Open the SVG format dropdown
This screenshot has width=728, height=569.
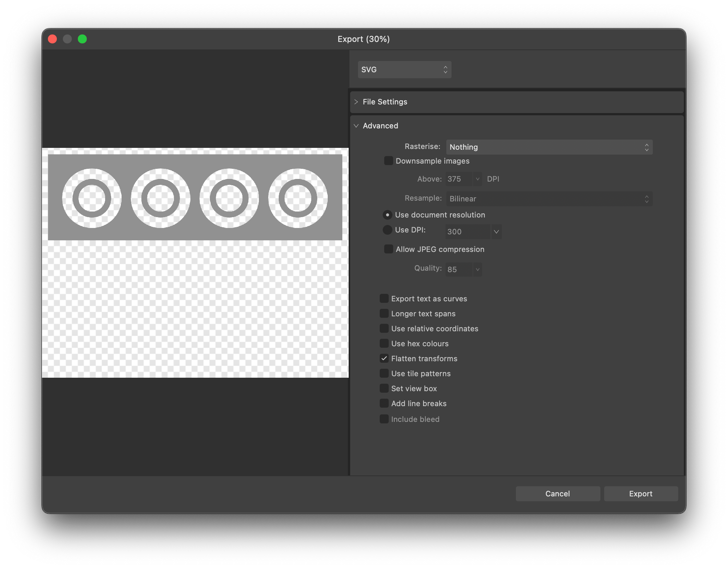tap(404, 70)
